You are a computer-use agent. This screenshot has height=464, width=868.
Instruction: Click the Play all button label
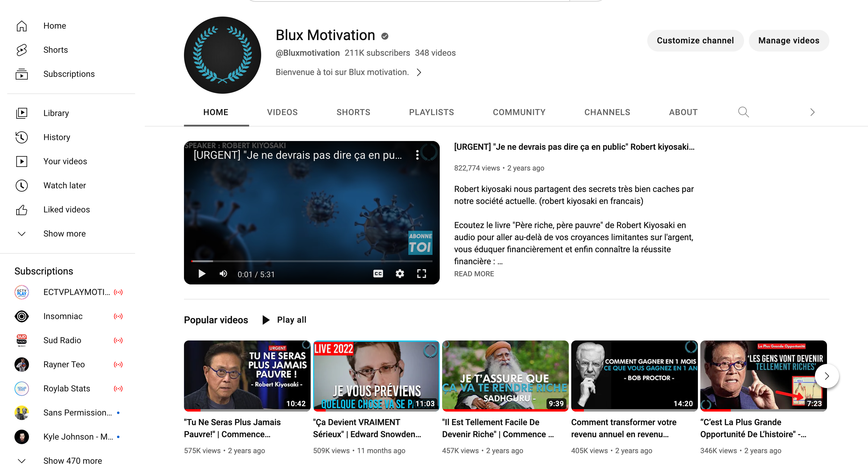(x=291, y=320)
